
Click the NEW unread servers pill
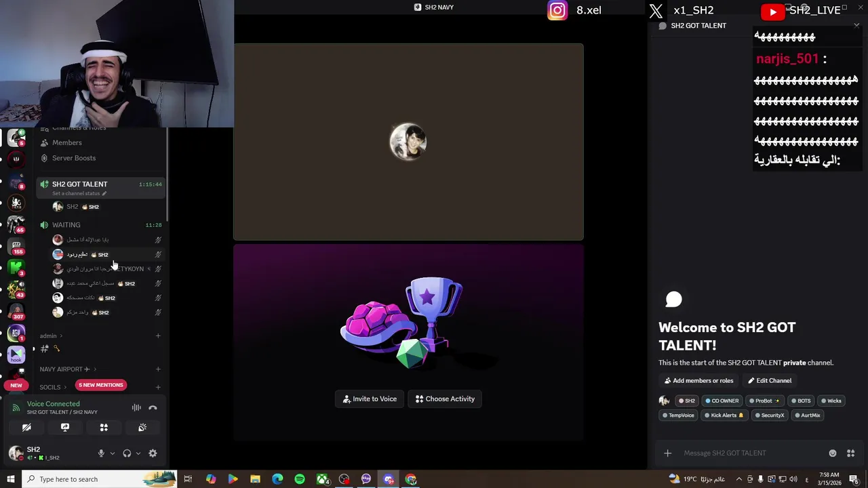pyautogui.click(x=16, y=385)
